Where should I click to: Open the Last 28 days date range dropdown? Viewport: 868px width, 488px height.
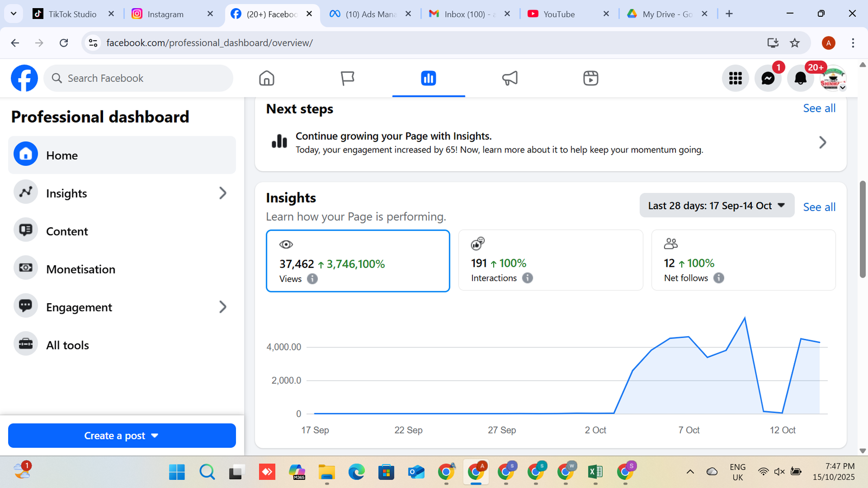(717, 206)
